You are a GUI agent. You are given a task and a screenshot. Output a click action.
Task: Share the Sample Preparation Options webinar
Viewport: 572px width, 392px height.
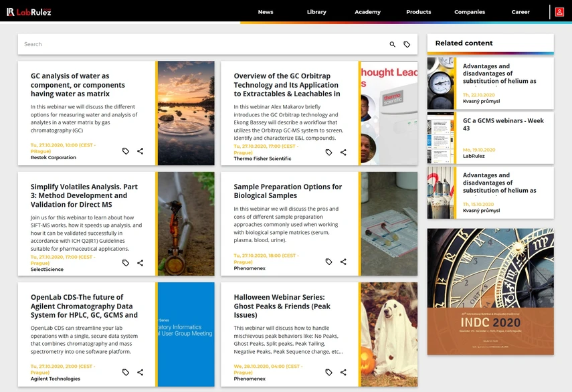(343, 262)
